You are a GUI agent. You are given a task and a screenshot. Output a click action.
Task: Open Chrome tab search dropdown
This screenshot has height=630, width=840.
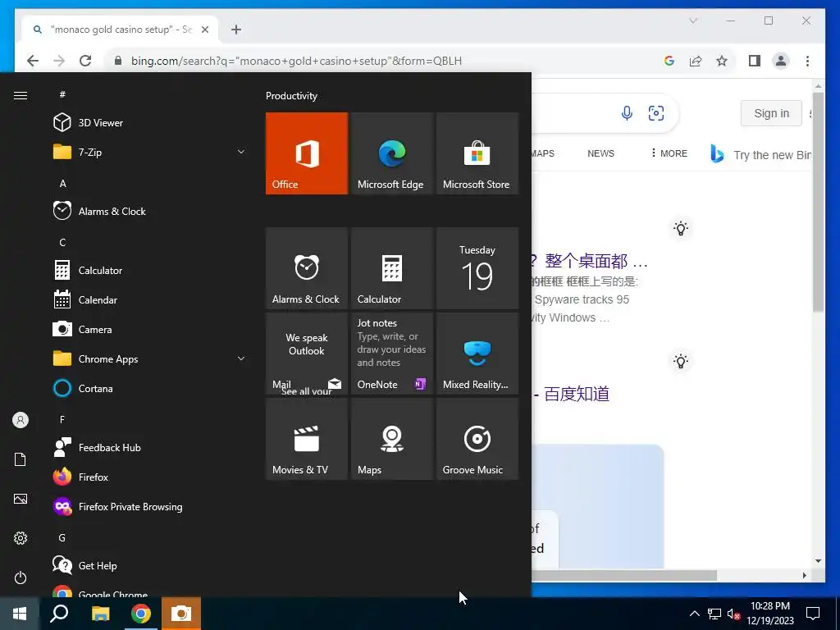[x=693, y=21]
